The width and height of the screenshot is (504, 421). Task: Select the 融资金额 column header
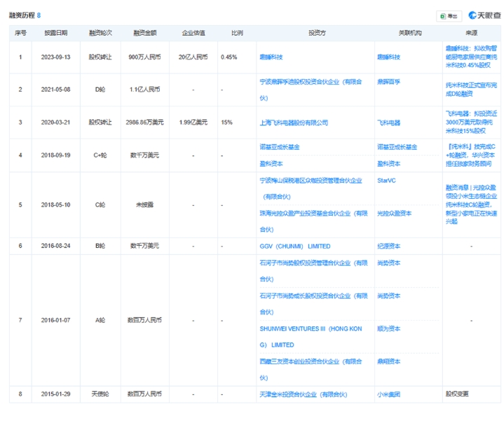(x=144, y=33)
